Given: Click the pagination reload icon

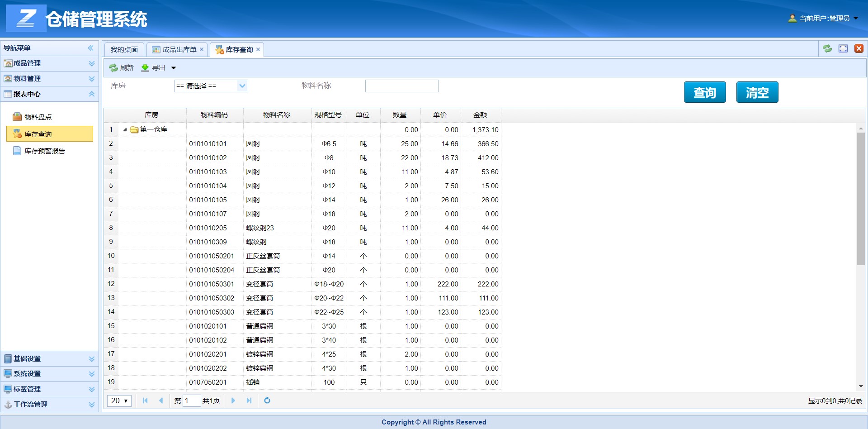Looking at the screenshot, I should point(267,400).
